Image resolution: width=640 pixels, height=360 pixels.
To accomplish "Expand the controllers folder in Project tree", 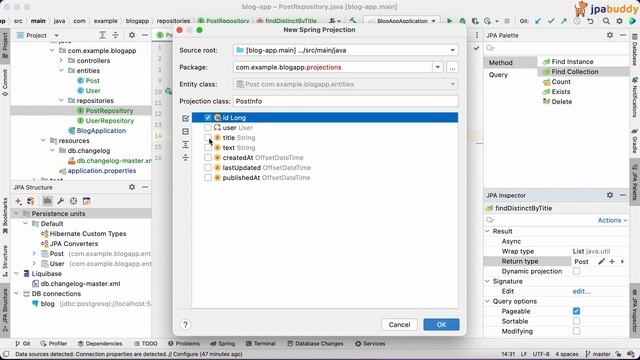I will pos(61,60).
